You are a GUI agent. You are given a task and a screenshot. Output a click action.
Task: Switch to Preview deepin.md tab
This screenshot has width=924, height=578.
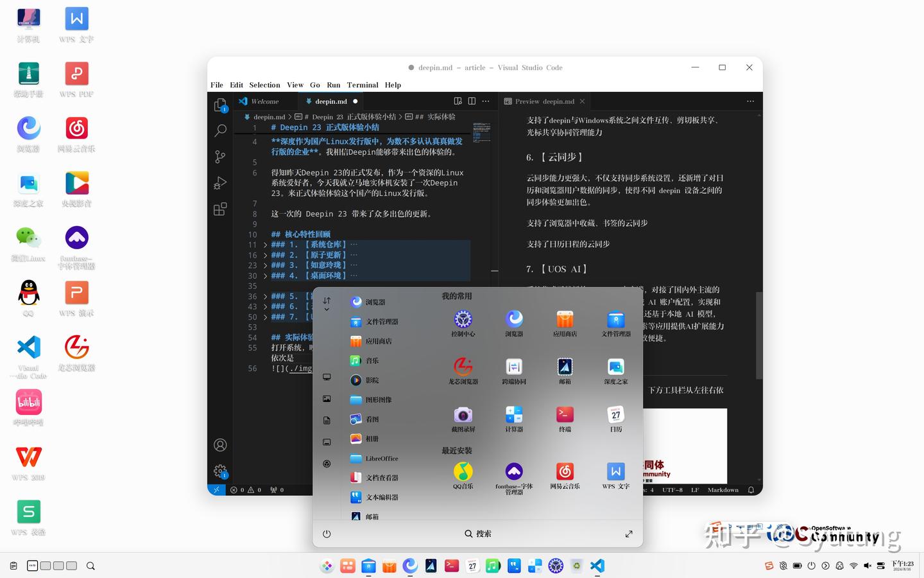point(544,101)
